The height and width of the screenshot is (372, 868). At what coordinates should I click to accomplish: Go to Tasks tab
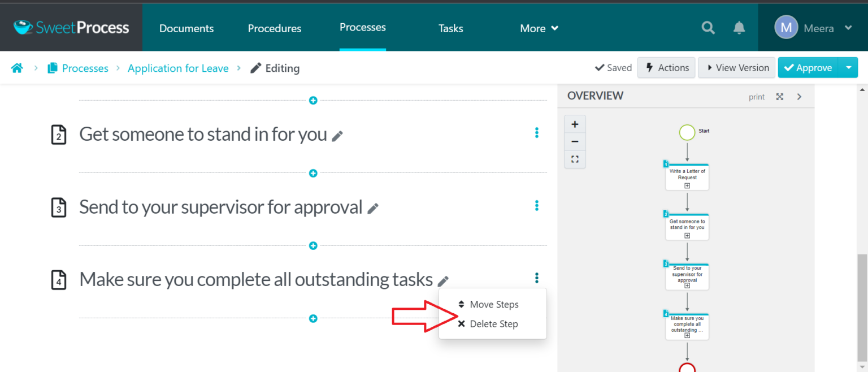click(451, 28)
